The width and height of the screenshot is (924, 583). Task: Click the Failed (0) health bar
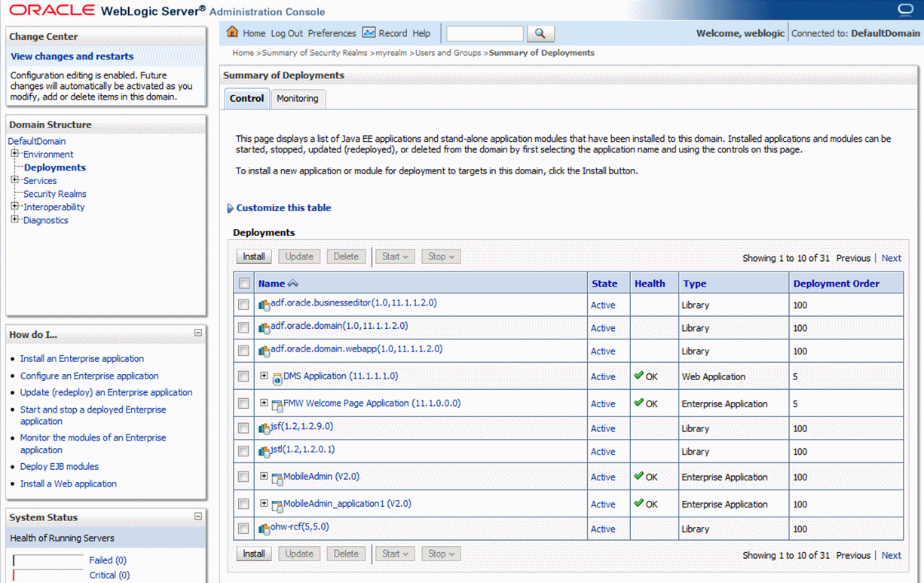[x=48, y=560]
